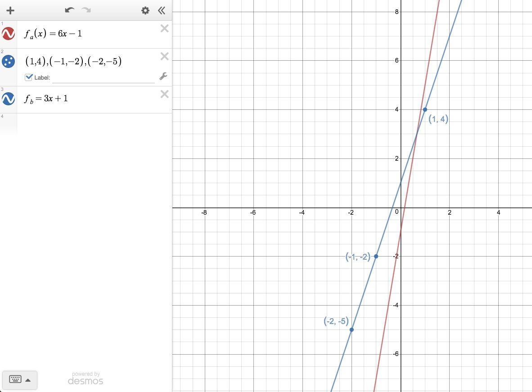Toggle visibility of the points table icon
Image resolution: width=532 pixels, height=392 pixels.
click(9, 61)
